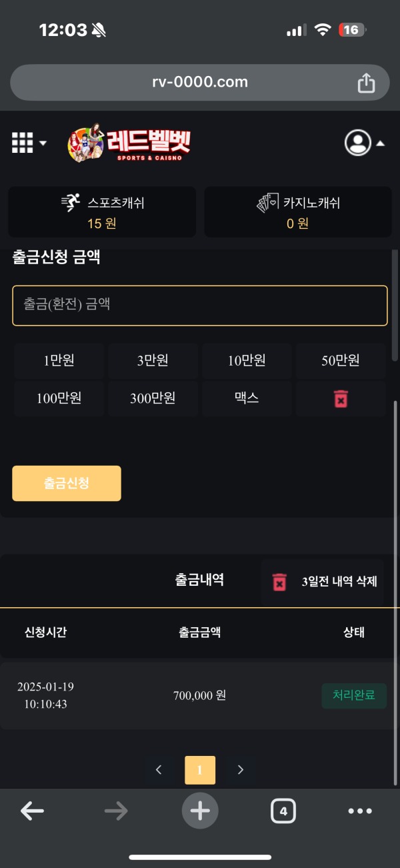Image resolution: width=400 pixels, height=868 pixels.
Task: Tap the share icon in the address bar
Action: coord(365,81)
